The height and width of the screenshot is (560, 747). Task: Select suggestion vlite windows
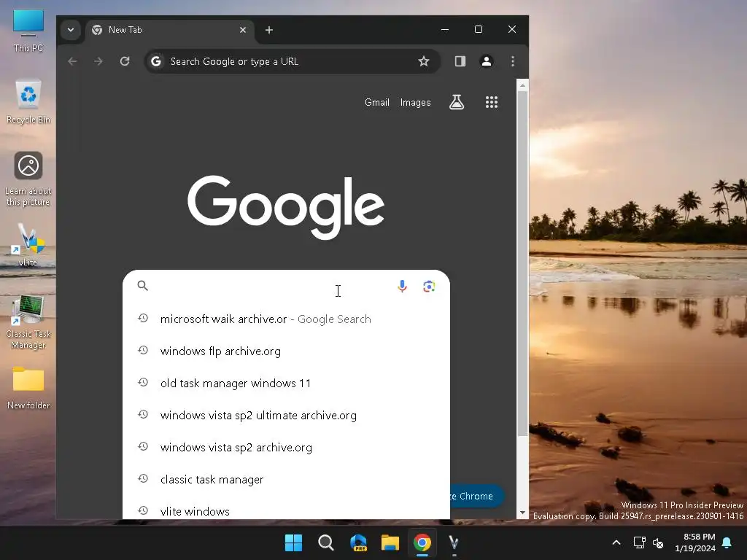click(x=286, y=511)
